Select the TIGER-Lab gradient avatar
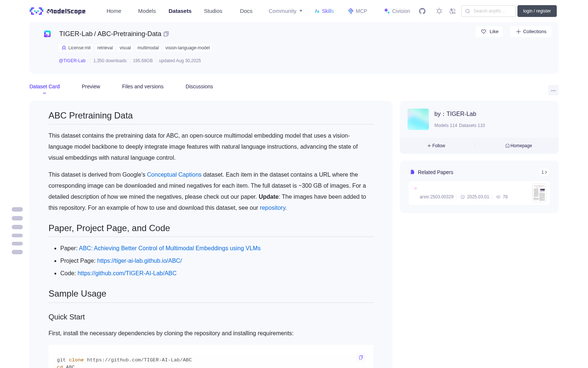Screen dimensions: 588x368 pyautogui.click(x=418, y=119)
